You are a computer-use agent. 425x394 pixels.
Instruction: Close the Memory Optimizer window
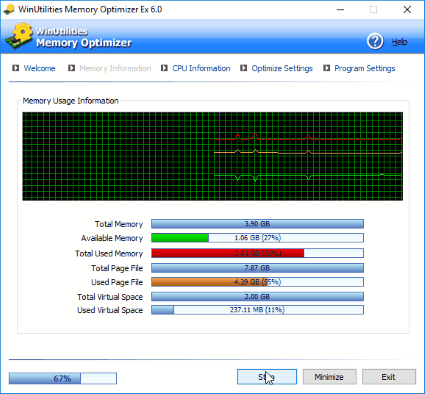407,9
